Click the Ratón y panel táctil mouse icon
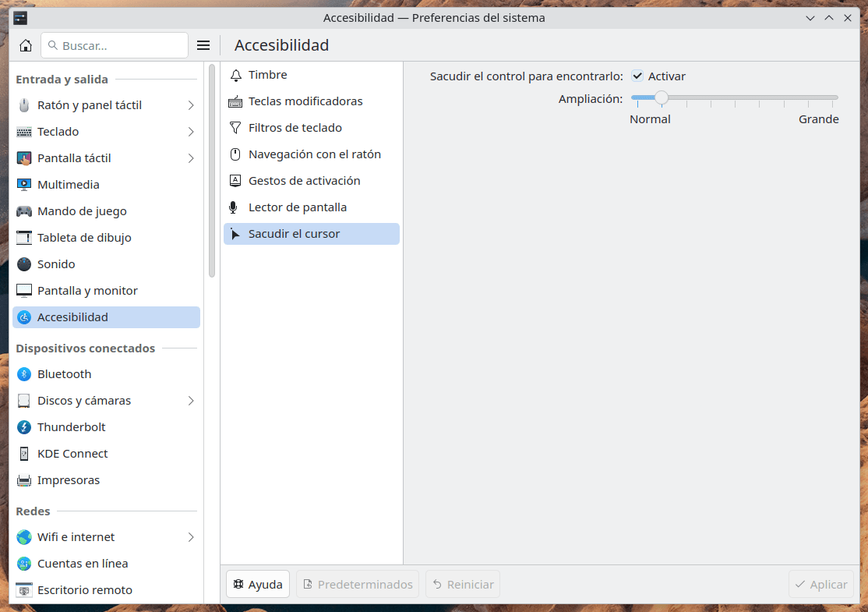 click(x=24, y=105)
